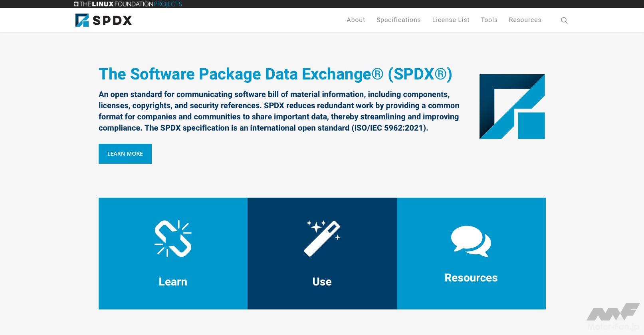Select the magic wand icon

click(x=322, y=238)
